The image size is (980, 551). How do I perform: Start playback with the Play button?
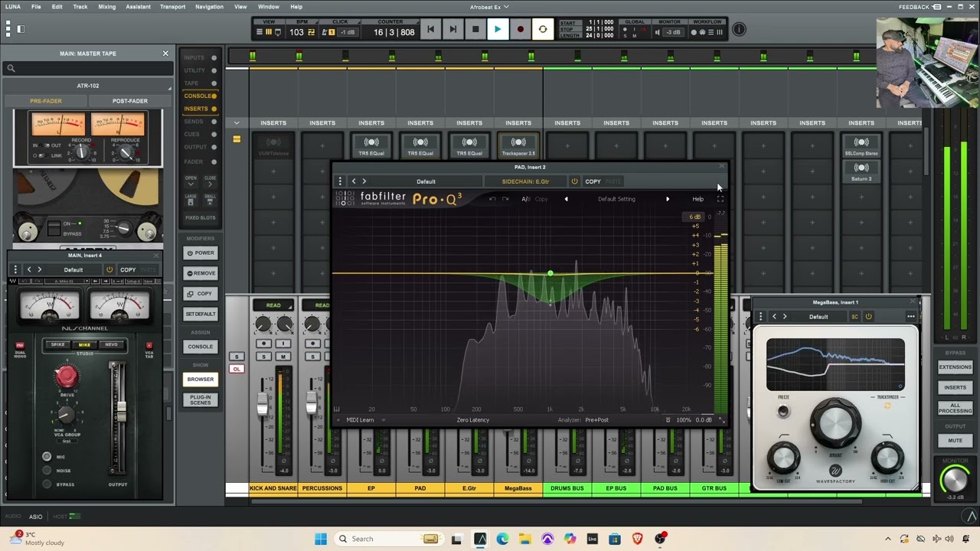click(497, 29)
